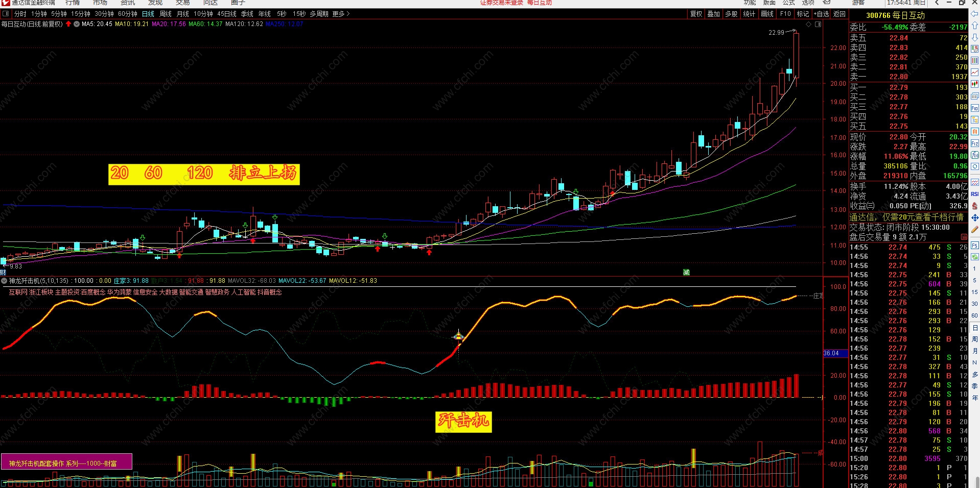This screenshot has width=980, height=488.
Task: Click the 游客 guest account label
Action: 858,3
